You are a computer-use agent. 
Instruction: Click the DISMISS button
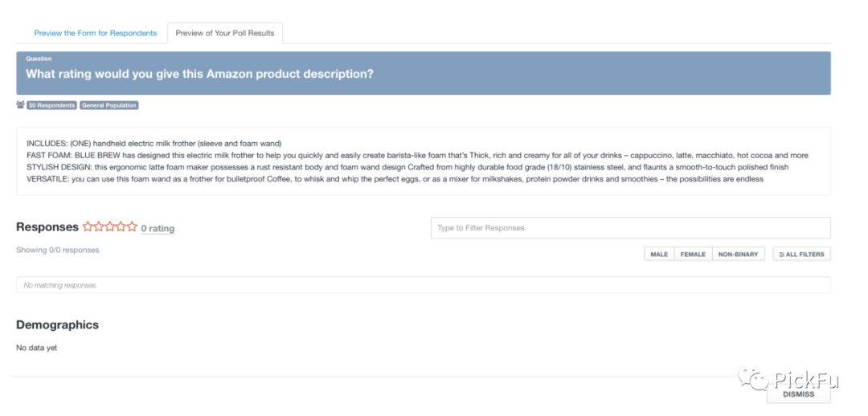tap(798, 394)
